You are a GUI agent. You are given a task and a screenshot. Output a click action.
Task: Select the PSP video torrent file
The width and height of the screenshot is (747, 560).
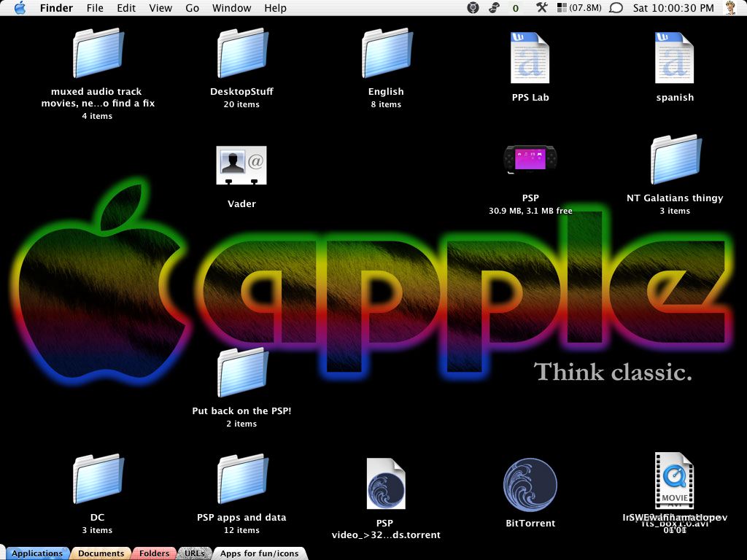pyautogui.click(x=385, y=484)
